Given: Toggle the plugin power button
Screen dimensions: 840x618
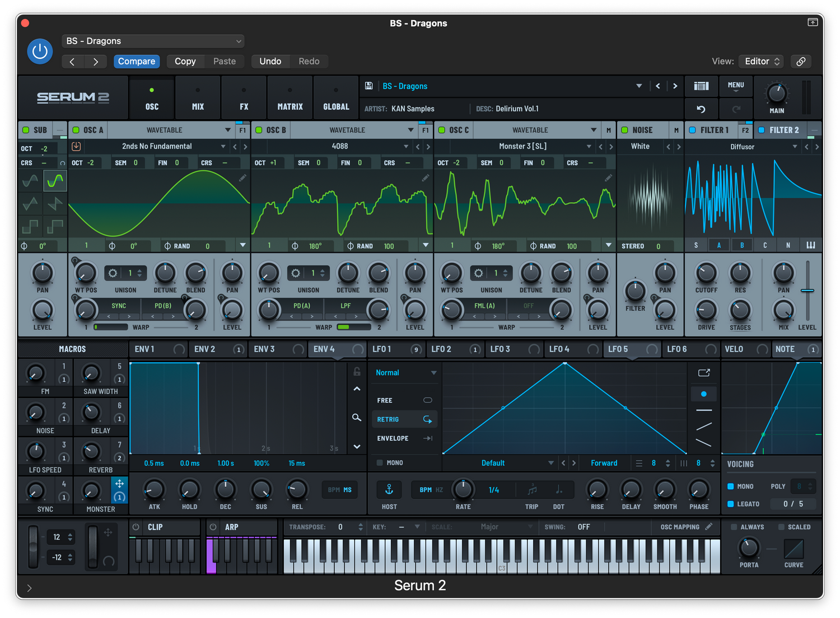Looking at the screenshot, I should click(x=40, y=51).
